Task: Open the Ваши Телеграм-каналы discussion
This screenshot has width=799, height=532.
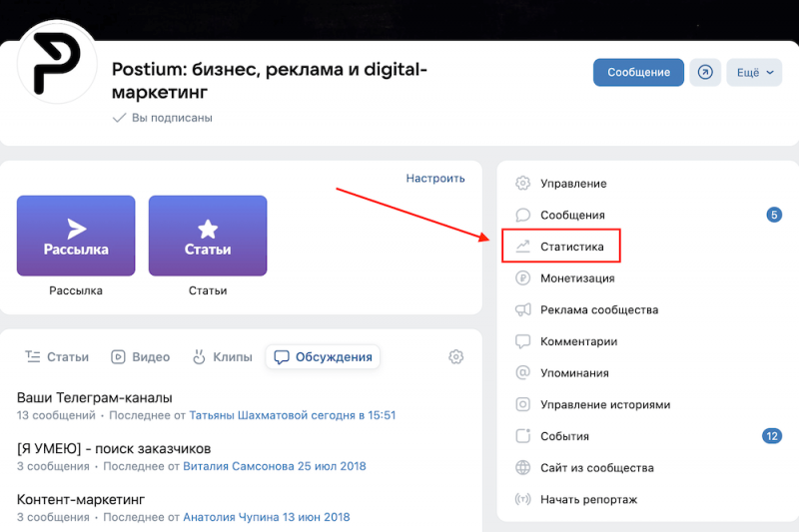Action: point(95,397)
